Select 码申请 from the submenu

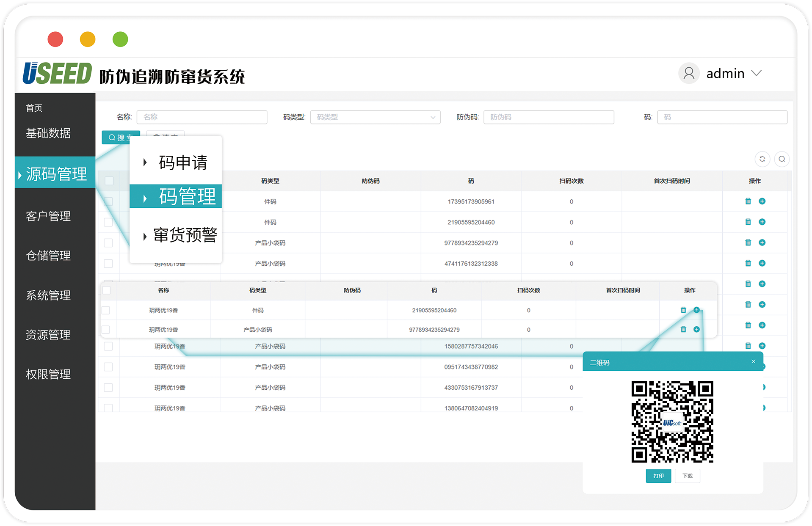point(182,162)
